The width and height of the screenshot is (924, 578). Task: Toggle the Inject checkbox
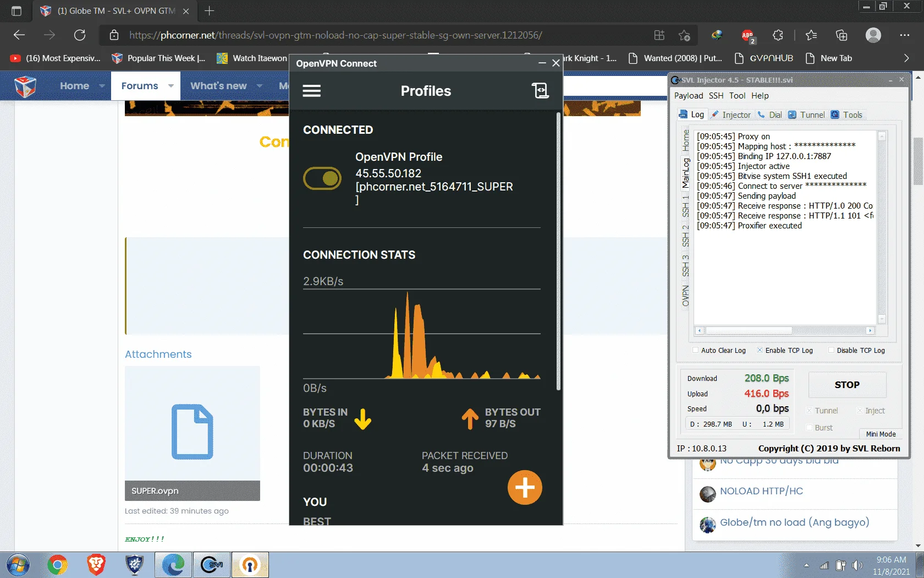tap(860, 411)
